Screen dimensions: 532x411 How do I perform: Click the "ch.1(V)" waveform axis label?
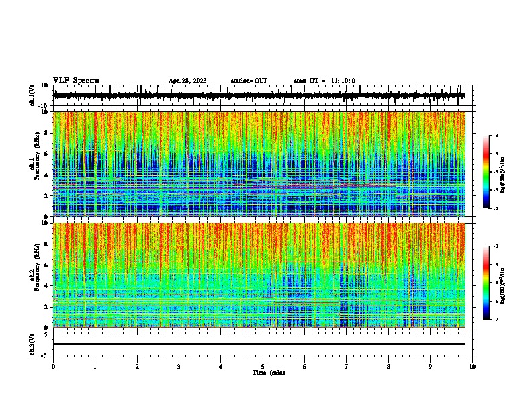(32, 95)
